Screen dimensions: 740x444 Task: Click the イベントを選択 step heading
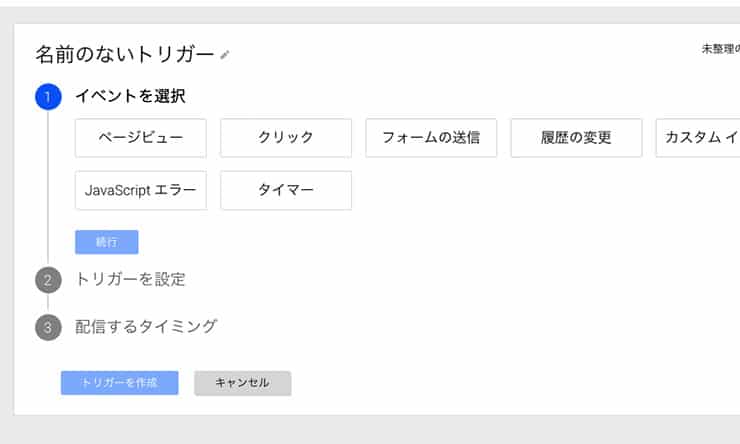(130, 96)
